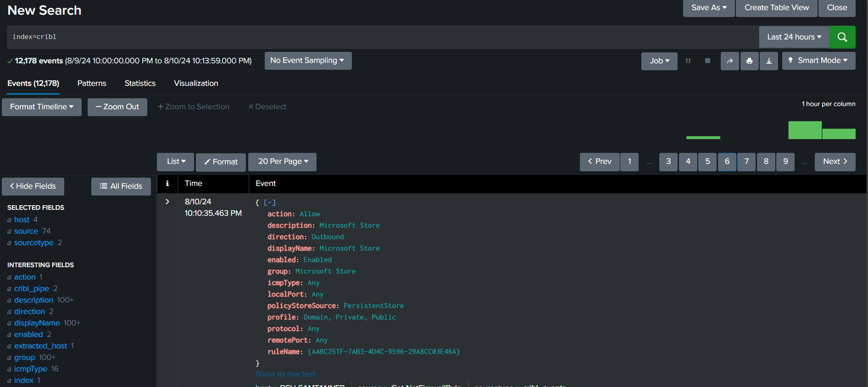Screen dimensions: 868x387
Task: Click the Format pencil button
Action: (x=221, y=162)
